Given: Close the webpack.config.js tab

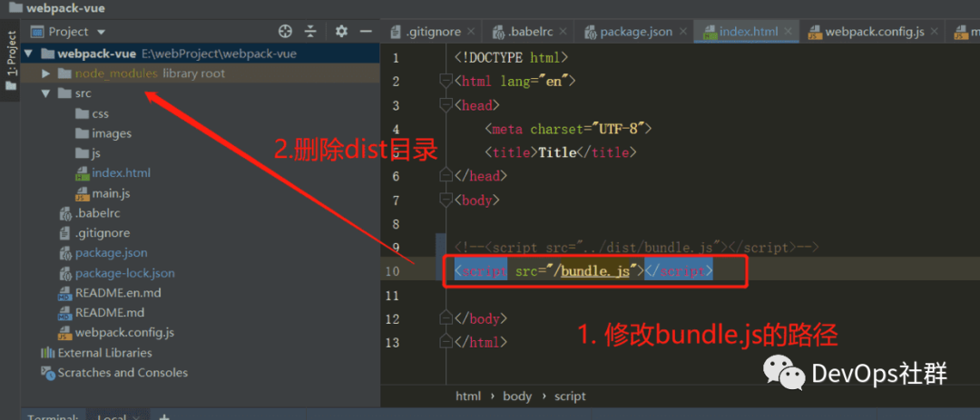Looking at the screenshot, I should 934,31.
